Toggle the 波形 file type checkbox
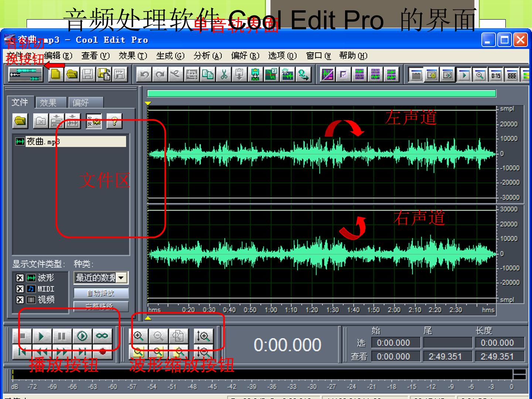Viewport: 532px width, 399px height. pos(20,278)
